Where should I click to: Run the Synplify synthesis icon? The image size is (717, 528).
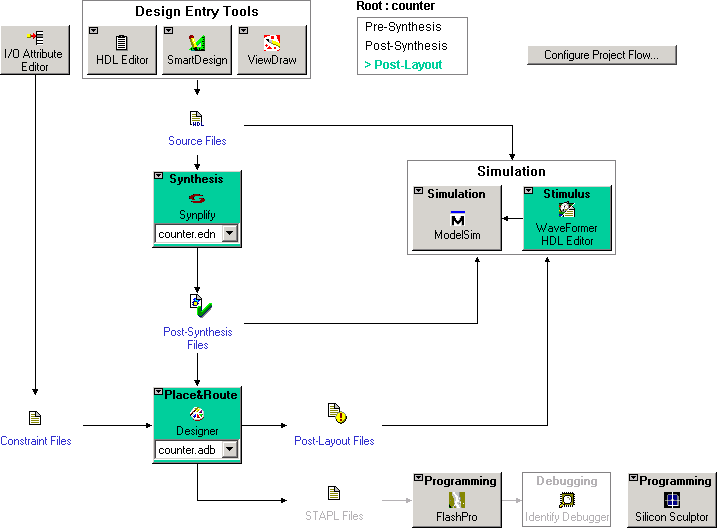point(197,198)
